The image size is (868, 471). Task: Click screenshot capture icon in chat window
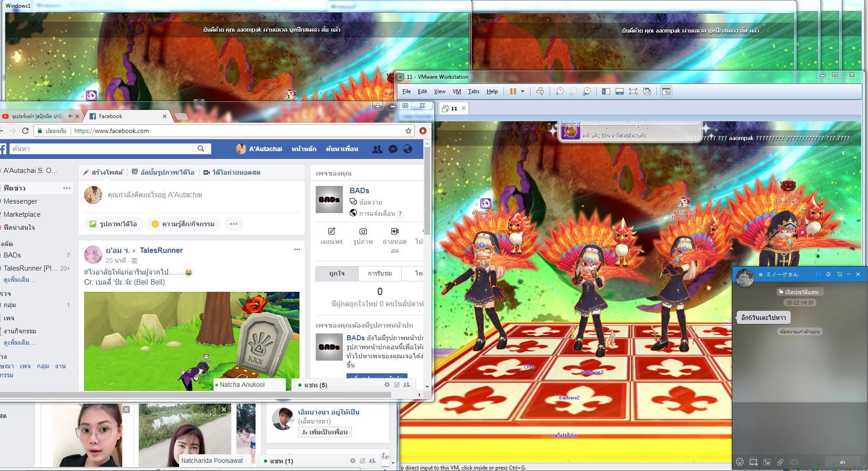pos(753,462)
